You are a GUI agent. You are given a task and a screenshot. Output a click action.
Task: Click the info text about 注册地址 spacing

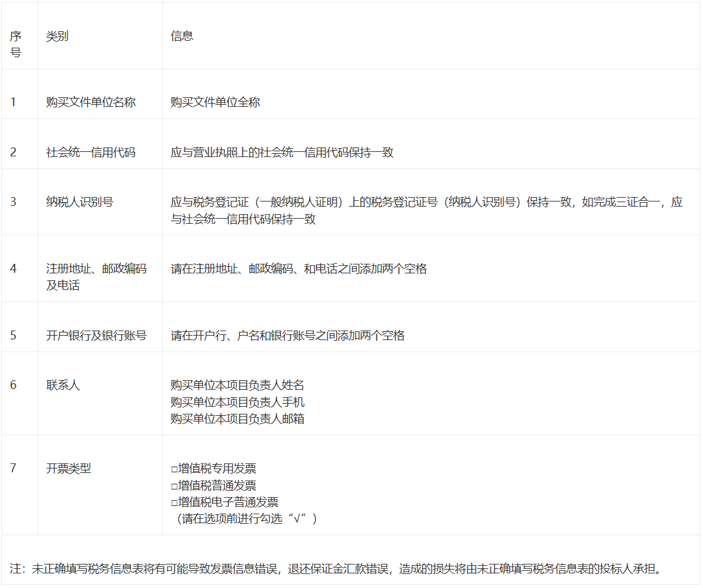tap(299, 269)
